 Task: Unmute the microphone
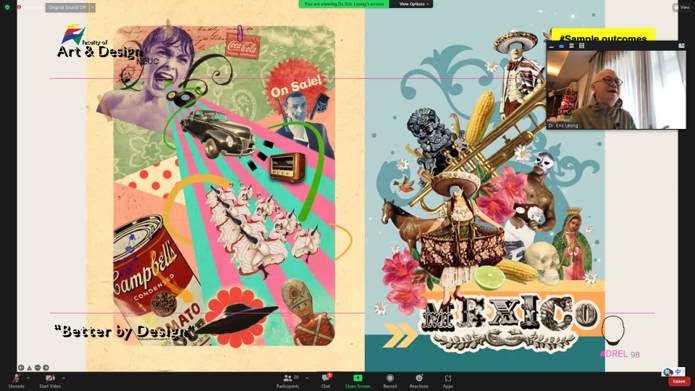[16, 380]
